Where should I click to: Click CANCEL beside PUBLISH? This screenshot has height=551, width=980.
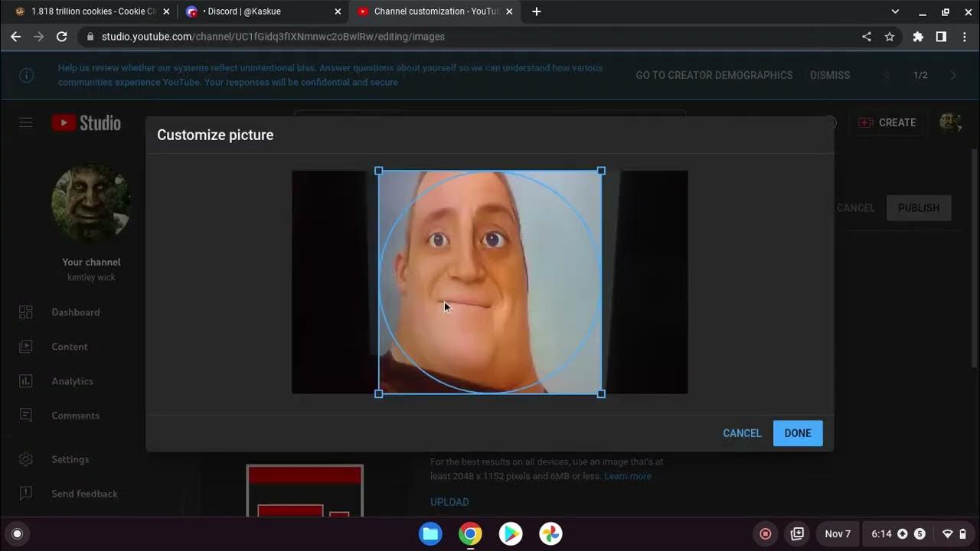pyautogui.click(x=856, y=208)
